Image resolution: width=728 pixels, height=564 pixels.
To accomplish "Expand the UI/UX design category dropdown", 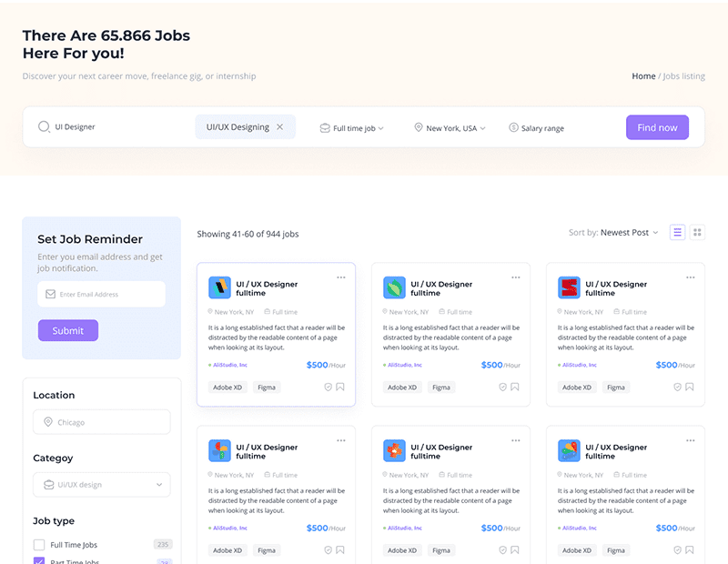I will tap(101, 485).
